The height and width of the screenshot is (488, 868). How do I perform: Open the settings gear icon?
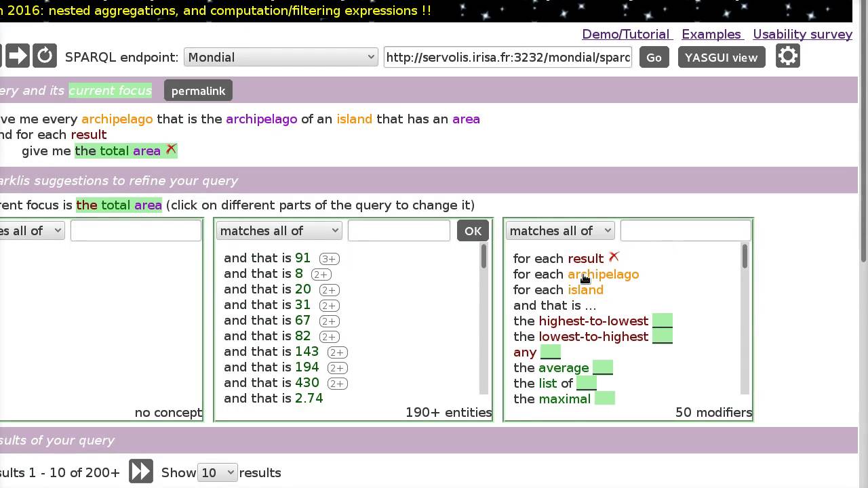pos(787,56)
